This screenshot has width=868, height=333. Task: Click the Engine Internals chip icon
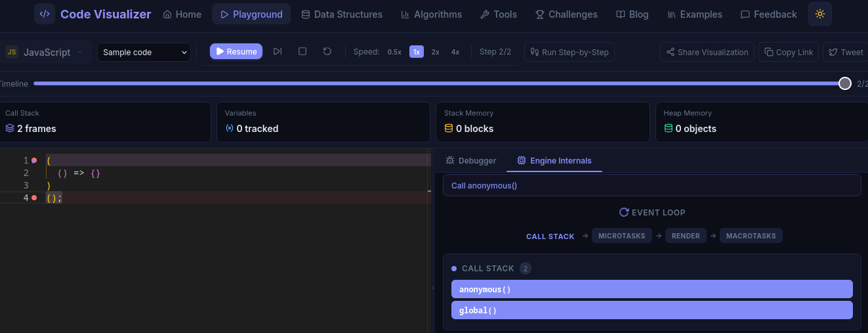522,160
